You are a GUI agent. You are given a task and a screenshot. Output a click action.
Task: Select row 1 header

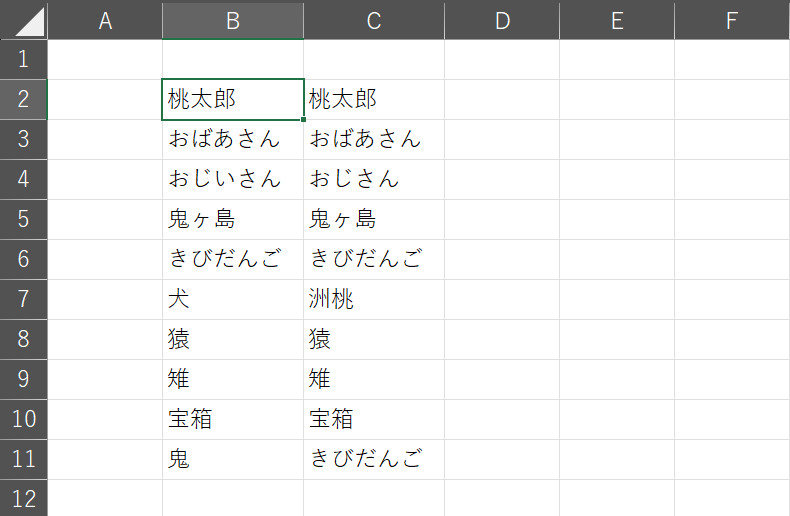click(x=24, y=60)
